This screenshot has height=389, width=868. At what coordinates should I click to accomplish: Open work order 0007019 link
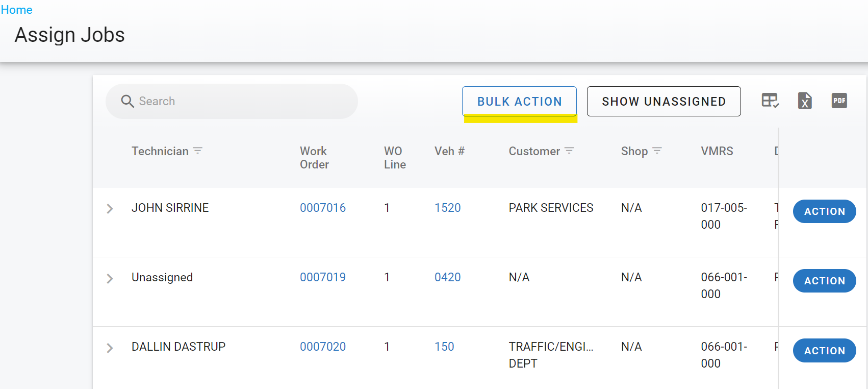(322, 277)
